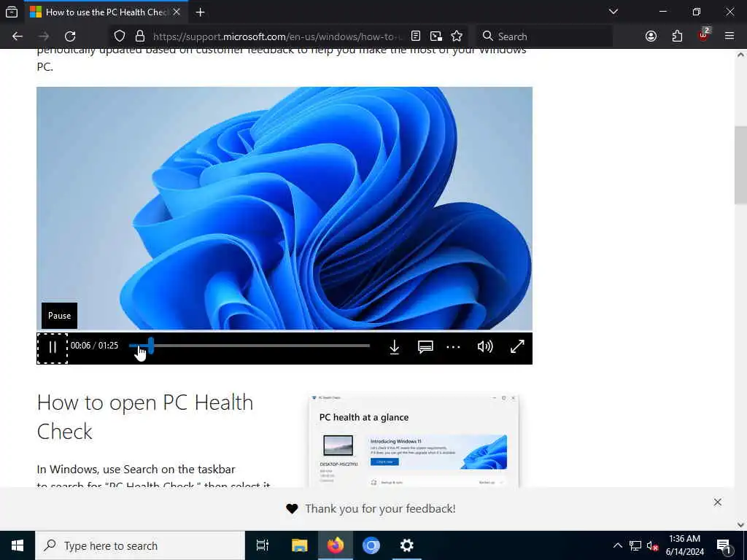Open the Windows Start menu
This screenshot has height=560, width=747.
tap(18, 545)
